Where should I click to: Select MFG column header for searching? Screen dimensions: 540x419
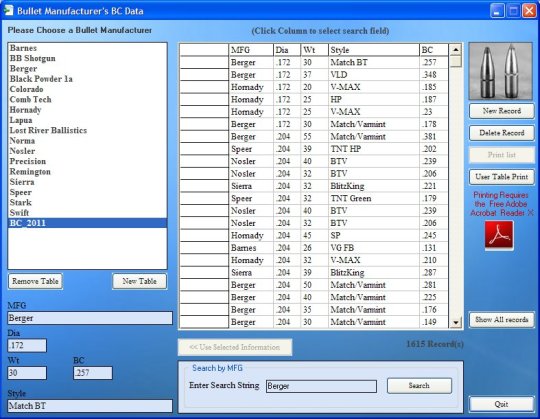[251, 50]
